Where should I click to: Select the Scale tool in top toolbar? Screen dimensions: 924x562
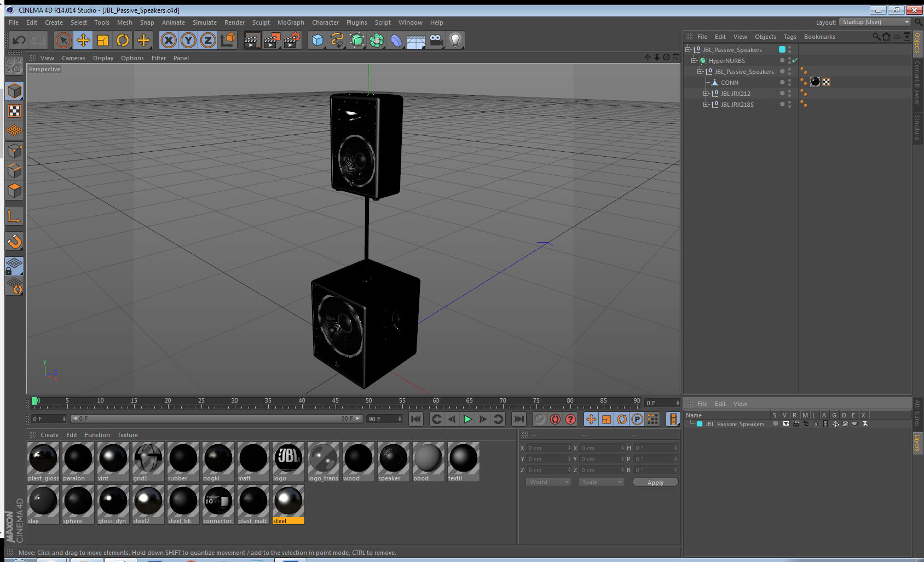click(x=103, y=40)
